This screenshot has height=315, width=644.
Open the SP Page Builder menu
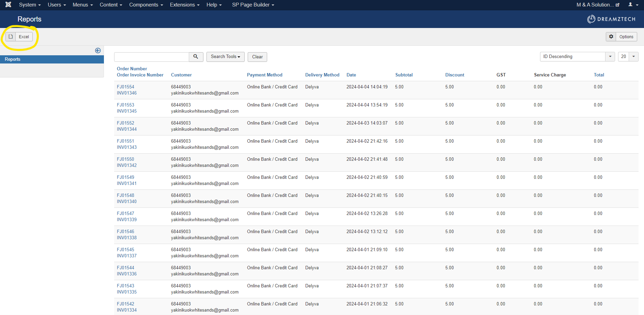(x=253, y=5)
